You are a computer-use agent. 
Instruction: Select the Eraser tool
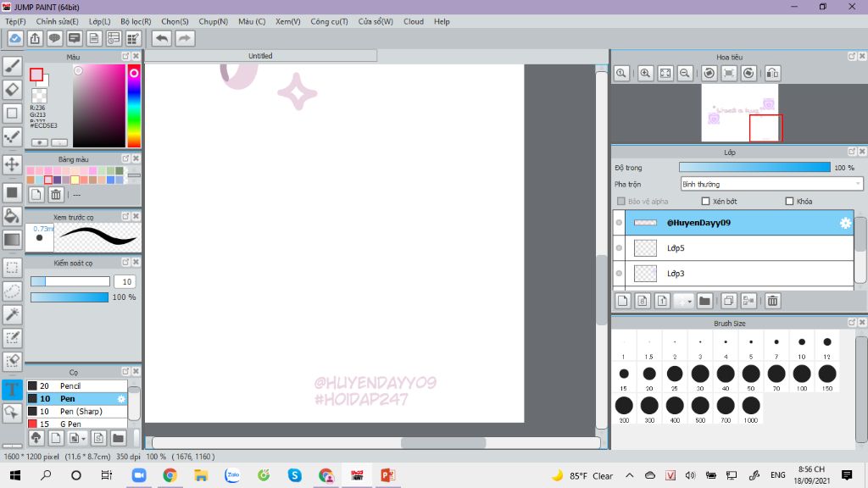12,90
